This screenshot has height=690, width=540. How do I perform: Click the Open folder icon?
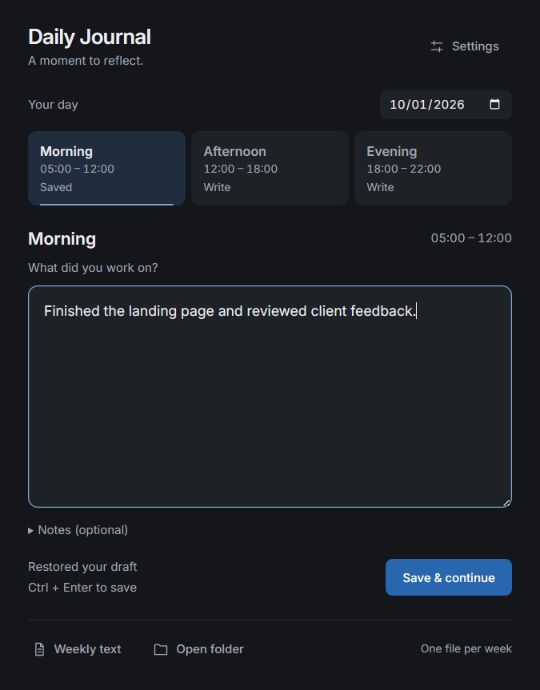coord(161,650)
